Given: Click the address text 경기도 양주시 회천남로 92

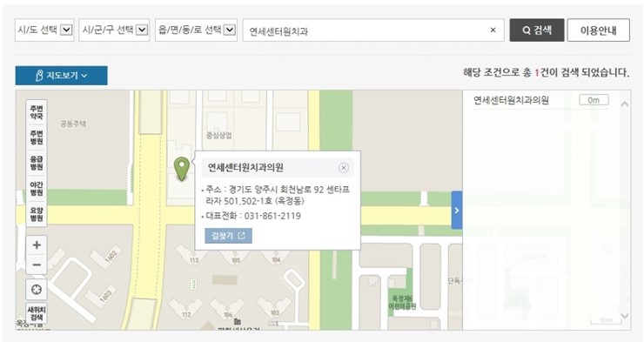Looking at the screenshot, I should pyautogui.click(x=277, y=190).
